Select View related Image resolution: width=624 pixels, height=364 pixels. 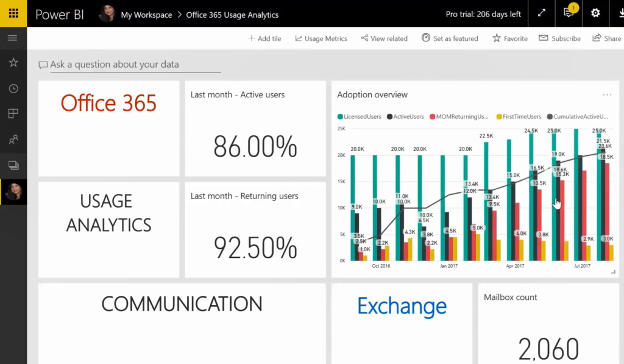(x=384, y=38)
